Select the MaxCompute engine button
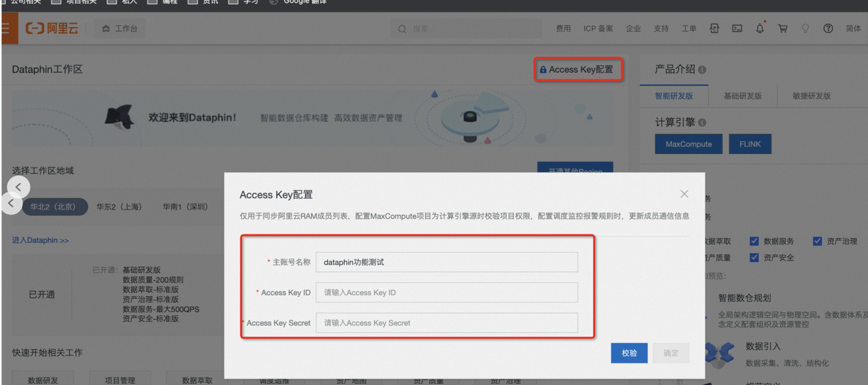This screenshot has width=868, height=385. coord(689,144)
